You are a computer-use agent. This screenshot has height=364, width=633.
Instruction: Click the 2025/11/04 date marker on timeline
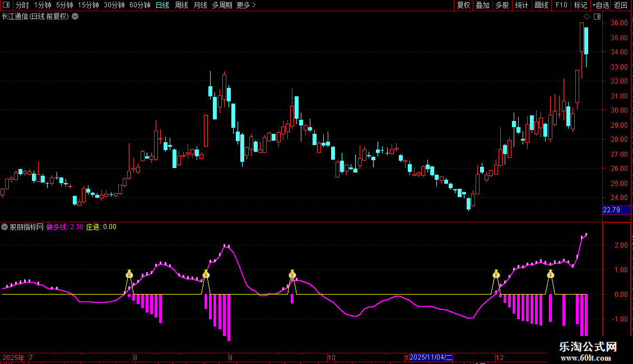coord(431,357)
